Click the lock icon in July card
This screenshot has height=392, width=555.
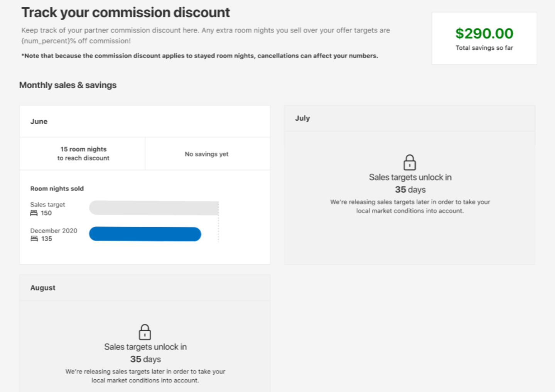[410, 162]
